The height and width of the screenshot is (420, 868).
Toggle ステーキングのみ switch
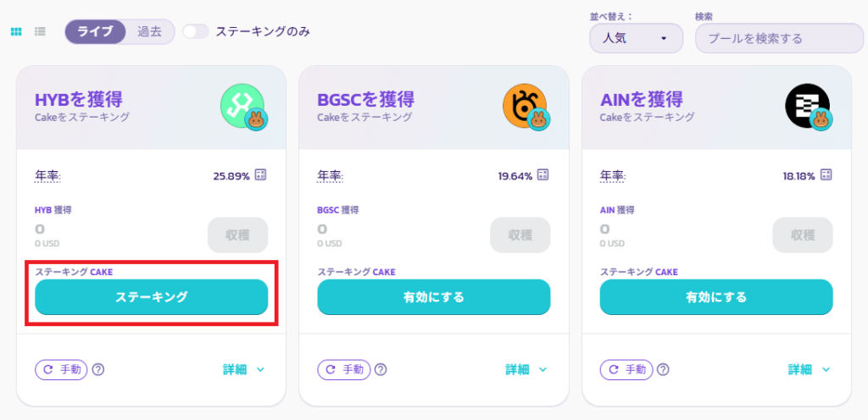196,31
